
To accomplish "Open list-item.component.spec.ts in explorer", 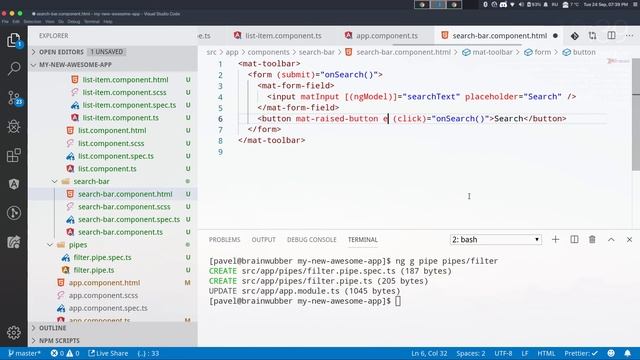I will (x=129, y=105).
